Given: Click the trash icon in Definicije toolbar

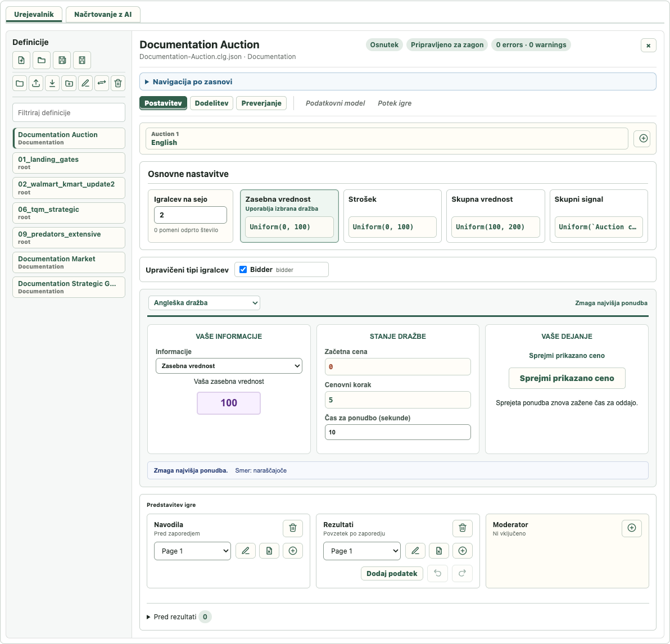Looking at the screenshot, I should 118,83.
